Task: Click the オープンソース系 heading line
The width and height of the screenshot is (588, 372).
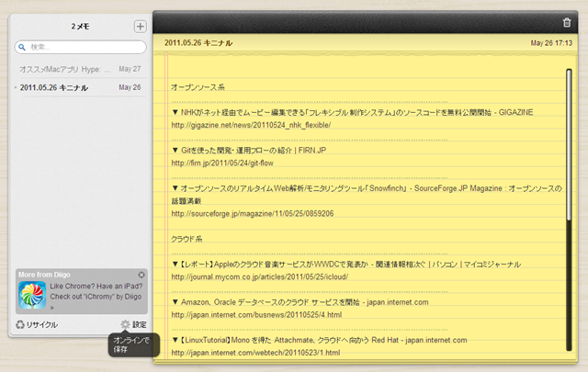Action: [x=198, y=87]
